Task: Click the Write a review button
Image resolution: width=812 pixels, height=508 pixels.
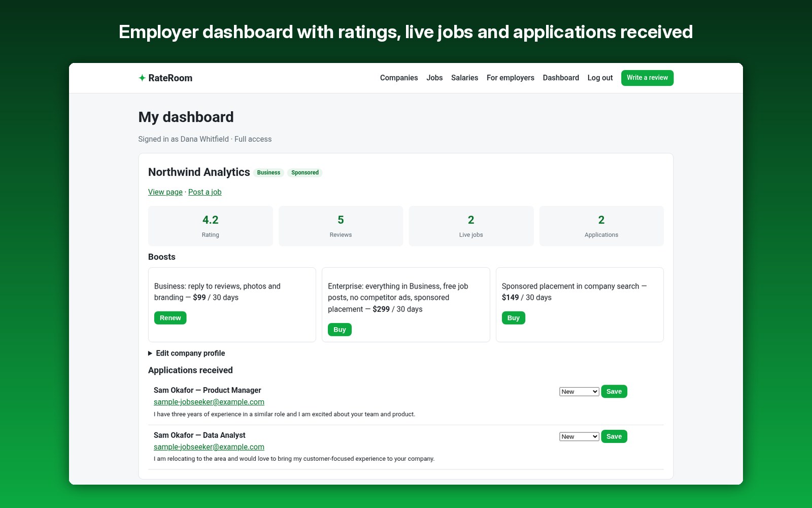Action: coord(647,78)
